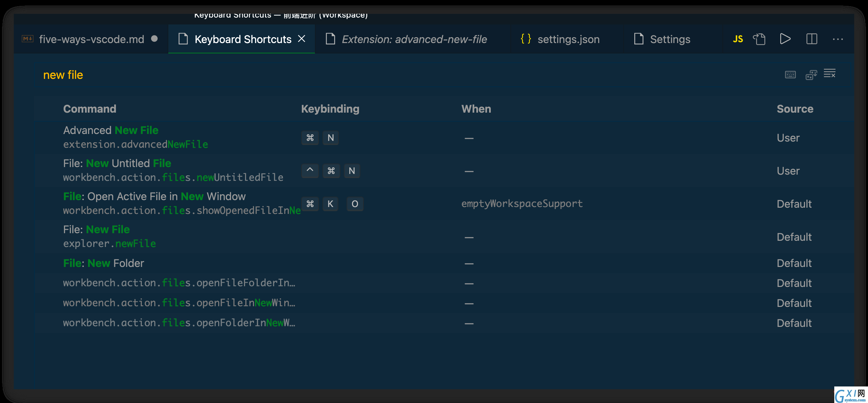
Task: Click User source of Advanced New File
Action: coord(788,138)
